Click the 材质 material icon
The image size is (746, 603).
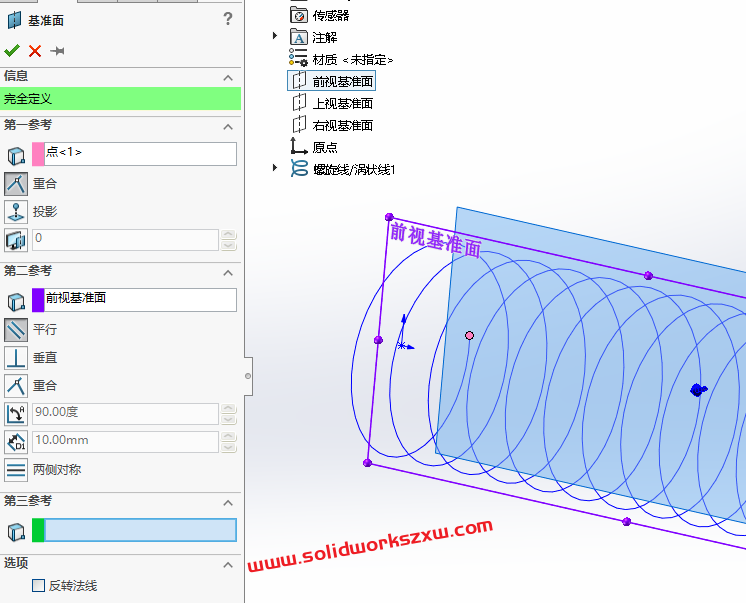tap(298, 57)
